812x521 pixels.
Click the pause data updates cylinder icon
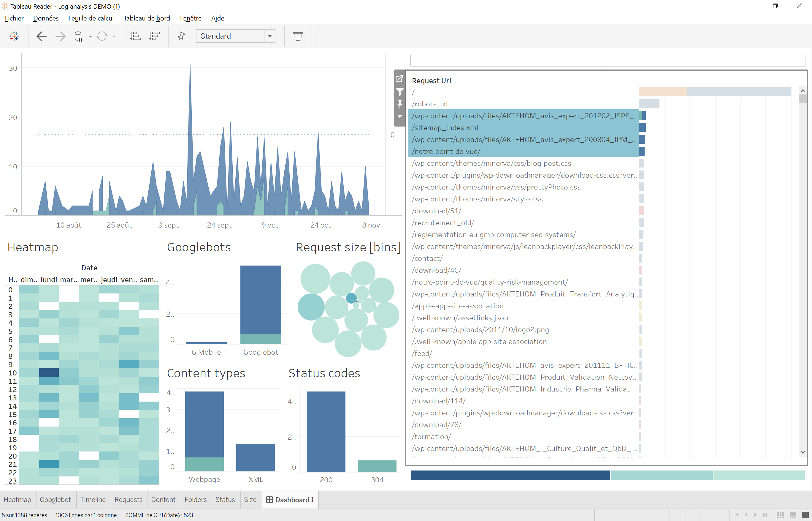click(78, 36)
